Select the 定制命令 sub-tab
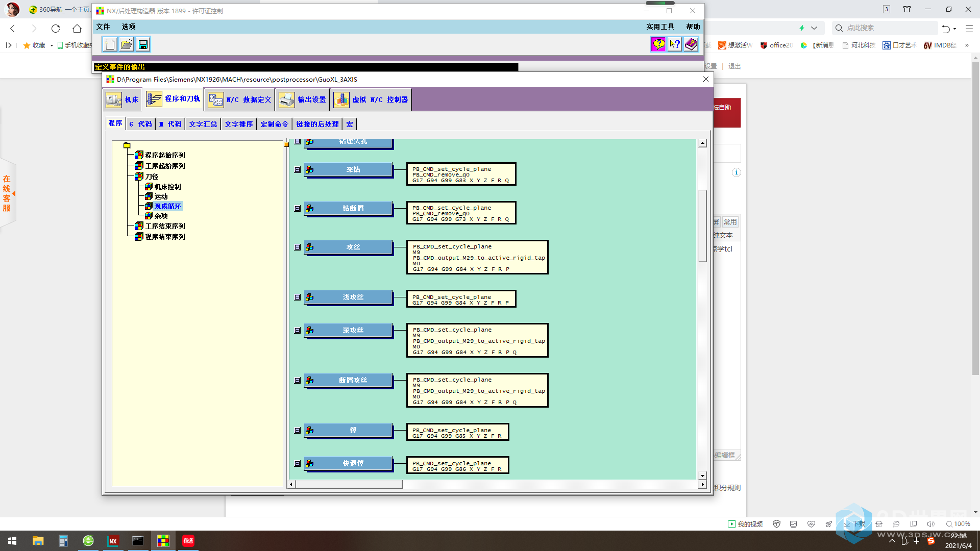The image size is (980, 551). pos(275,124)
